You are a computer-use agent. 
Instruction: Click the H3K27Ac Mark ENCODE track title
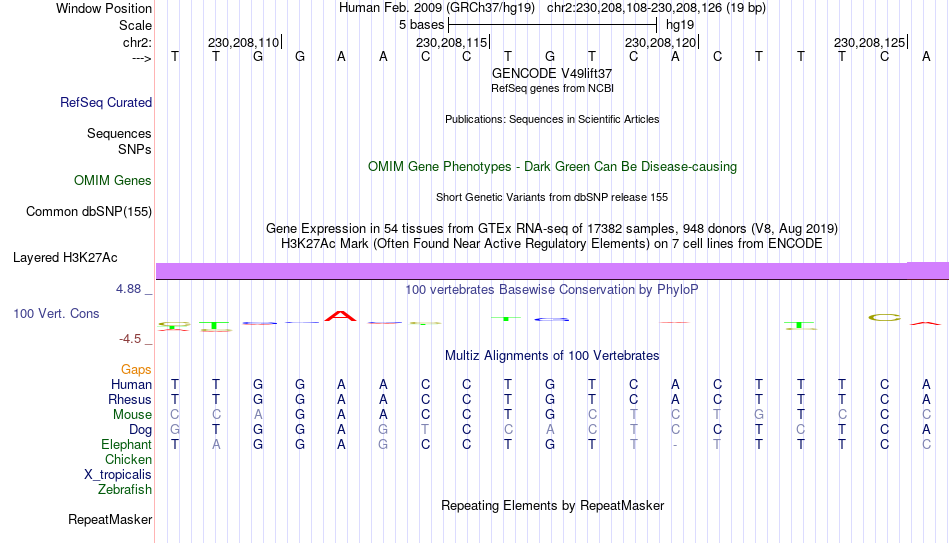point(552,244)
